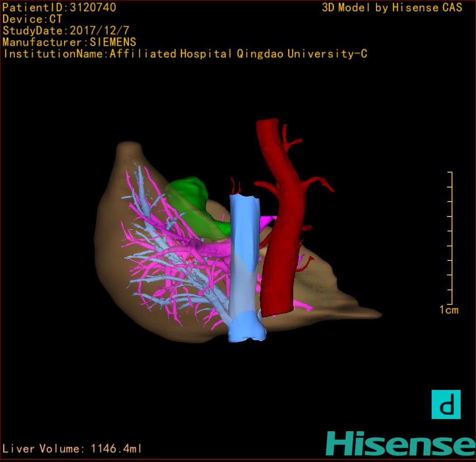Pick the magenta portal vein trunk
Screen dimensions: 476x462
213,248
